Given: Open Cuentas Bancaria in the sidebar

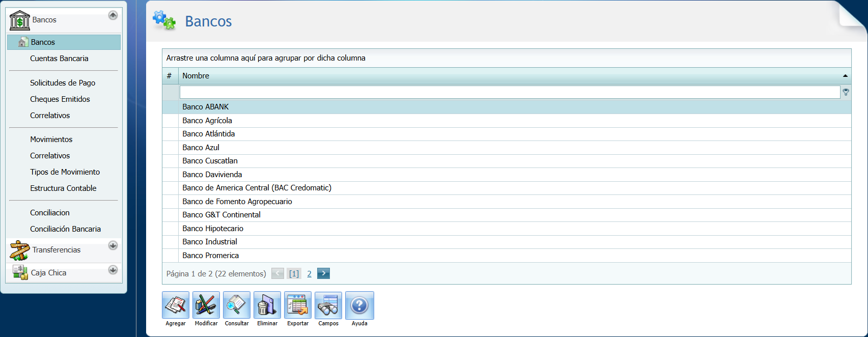Looking at the screenshot, I should click(59, 59).
